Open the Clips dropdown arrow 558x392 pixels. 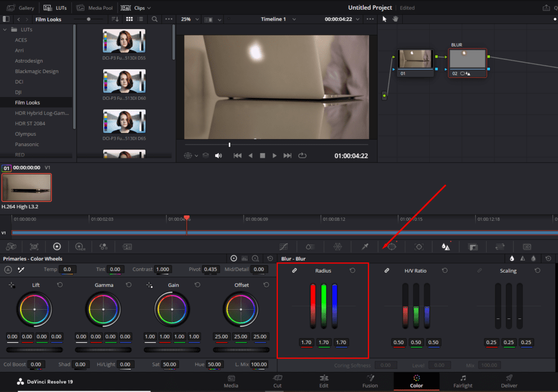coord(149,8)
